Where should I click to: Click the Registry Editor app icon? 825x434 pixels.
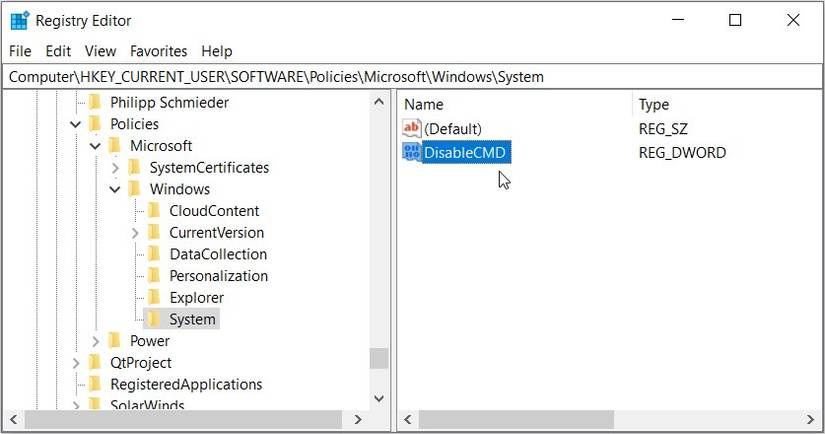pyautogui.click(x=19, y=21)
